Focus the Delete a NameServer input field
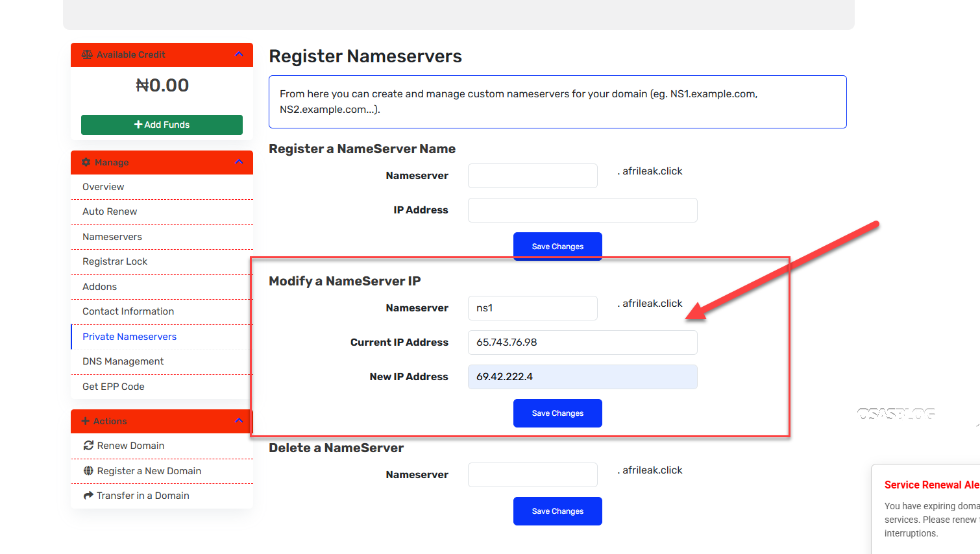980x554 pixels. click(x=532, y=475)
